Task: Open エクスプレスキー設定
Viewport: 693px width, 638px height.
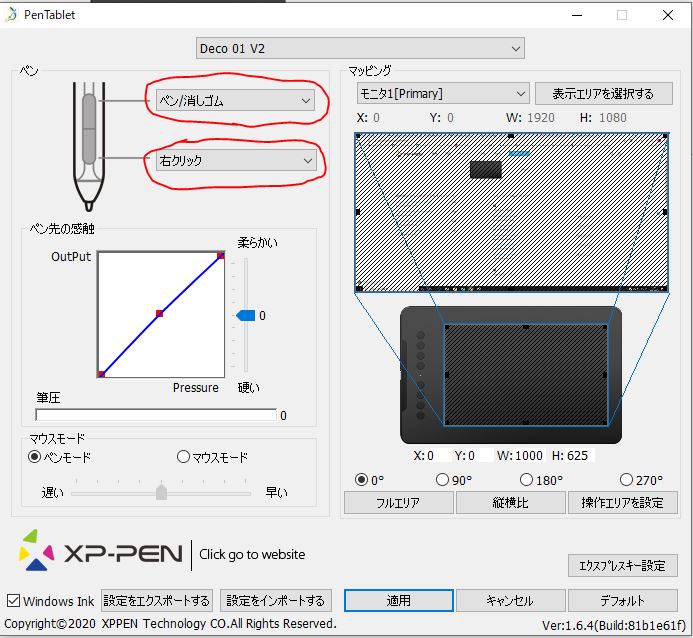Action: pyautogui.click(x=623, y=566)
